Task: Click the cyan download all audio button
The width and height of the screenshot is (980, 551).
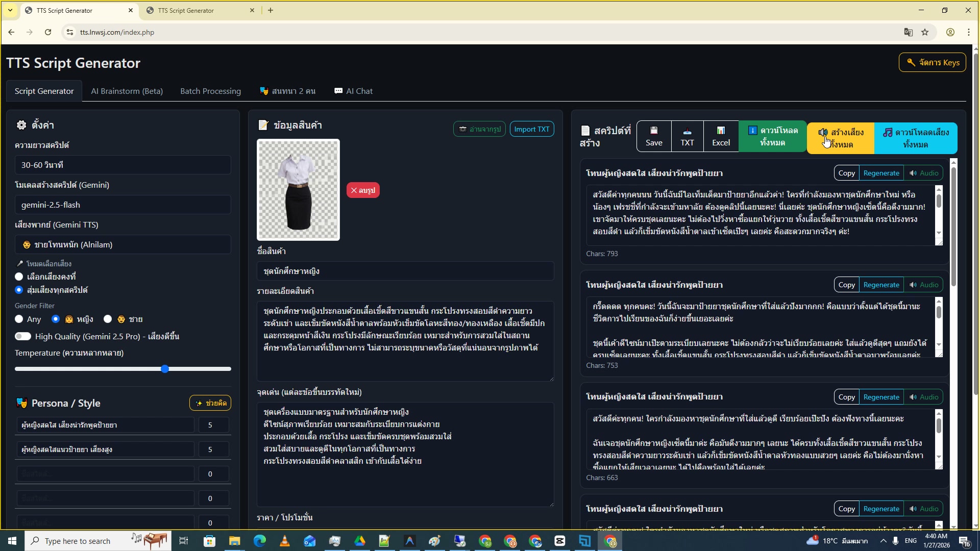Action: pyautogui.click(x=916, y=138)
